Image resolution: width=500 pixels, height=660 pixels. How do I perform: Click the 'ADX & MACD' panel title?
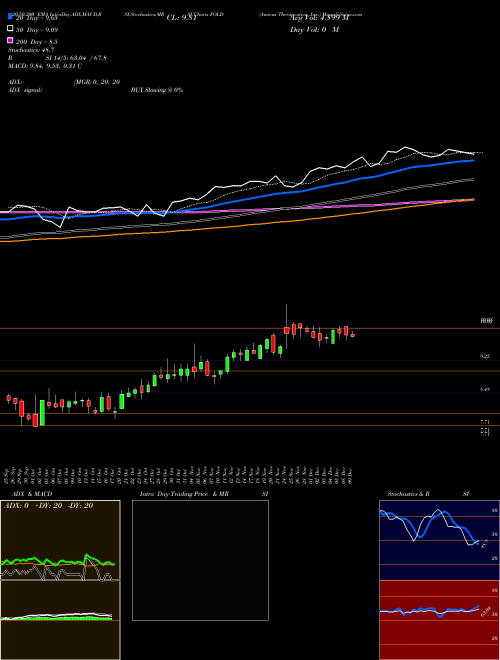point(32,494)
